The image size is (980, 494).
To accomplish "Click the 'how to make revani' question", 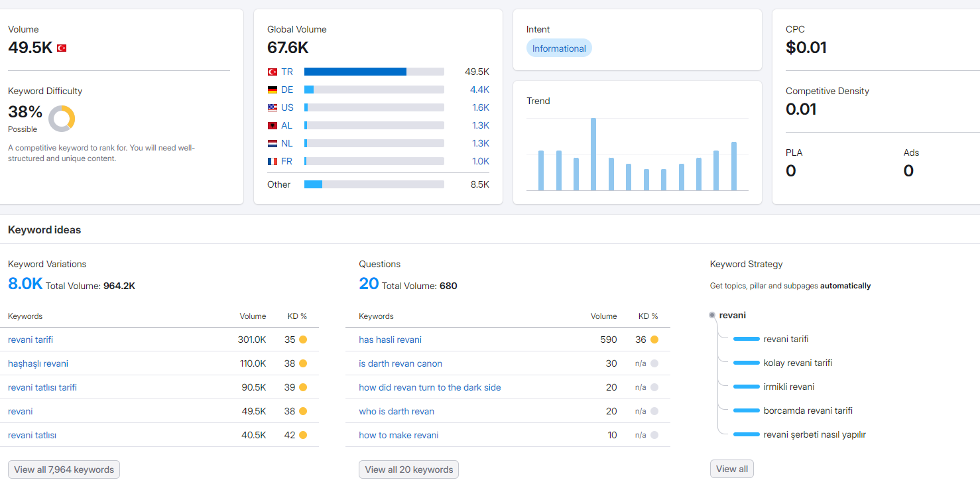I will click(x=398, y=435).
